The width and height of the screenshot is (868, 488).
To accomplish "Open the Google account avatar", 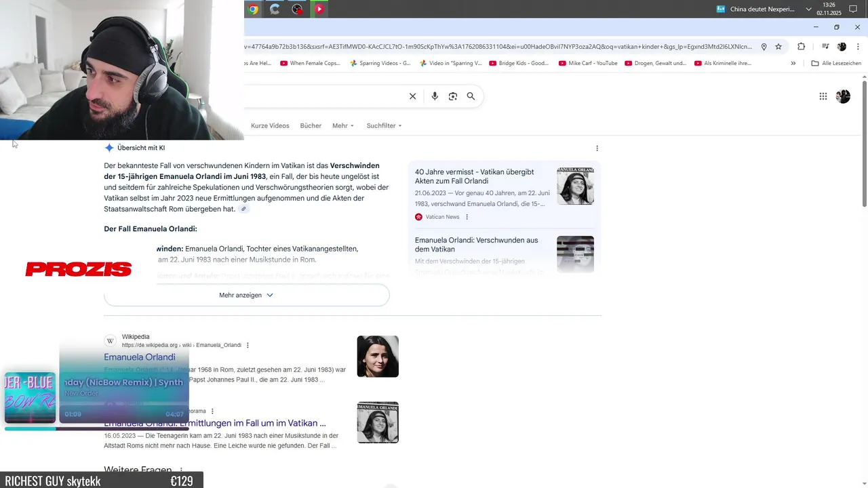I will pyautogui.click(x=843, y=96).
